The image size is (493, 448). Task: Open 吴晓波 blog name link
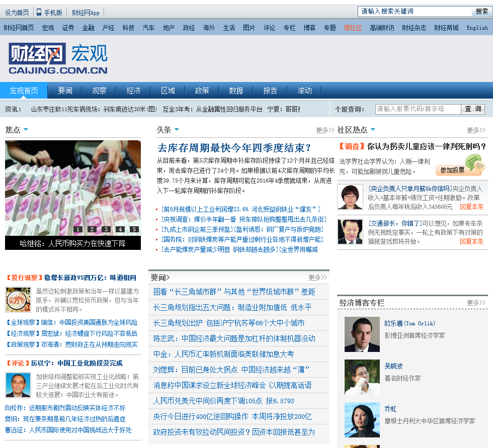[x=393, y=366]
